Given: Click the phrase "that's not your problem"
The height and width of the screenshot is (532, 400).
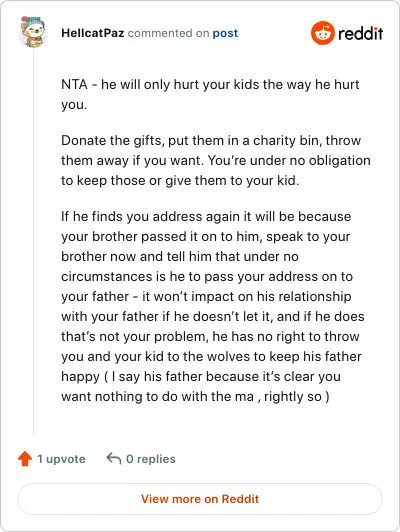Looking at the screenshot, I should coord(133,337).
